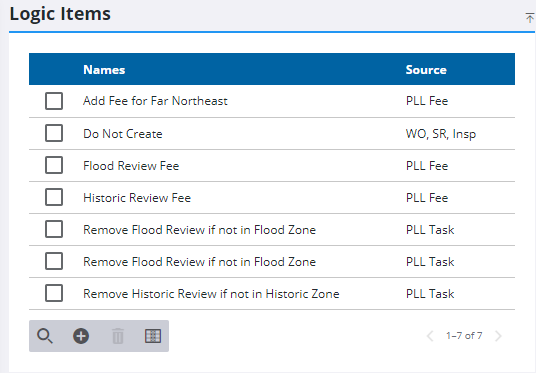
Task: Collapse the Logic Items panel with top arrow
Action: pyautogui.click(x=530, y=18)
